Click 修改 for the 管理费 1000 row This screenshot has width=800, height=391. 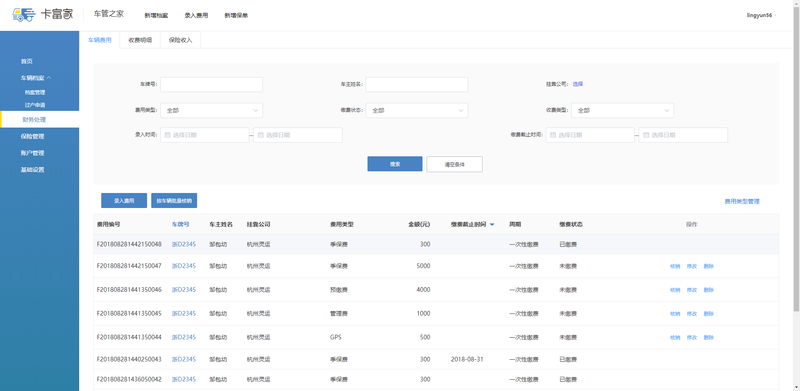[x=691, y=314]
